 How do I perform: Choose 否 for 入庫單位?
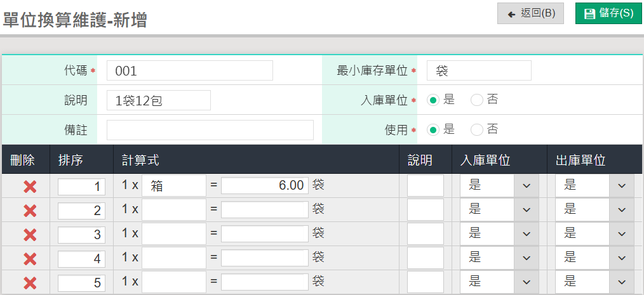coord(477,100)
